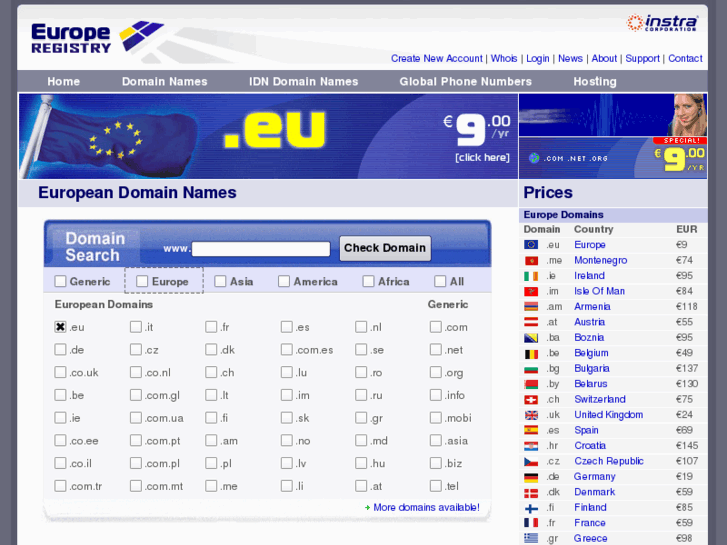Click the Germany flag icon

coord(531,477)
